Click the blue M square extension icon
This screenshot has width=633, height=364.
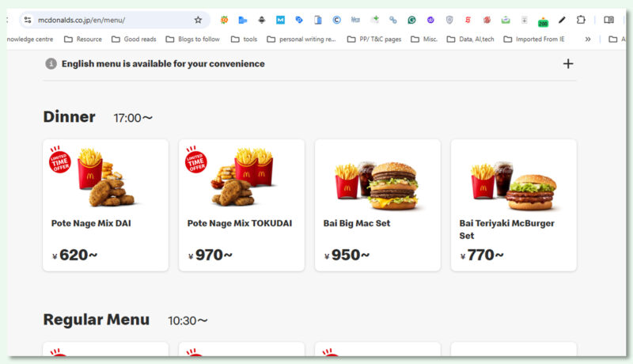[280, 20]
